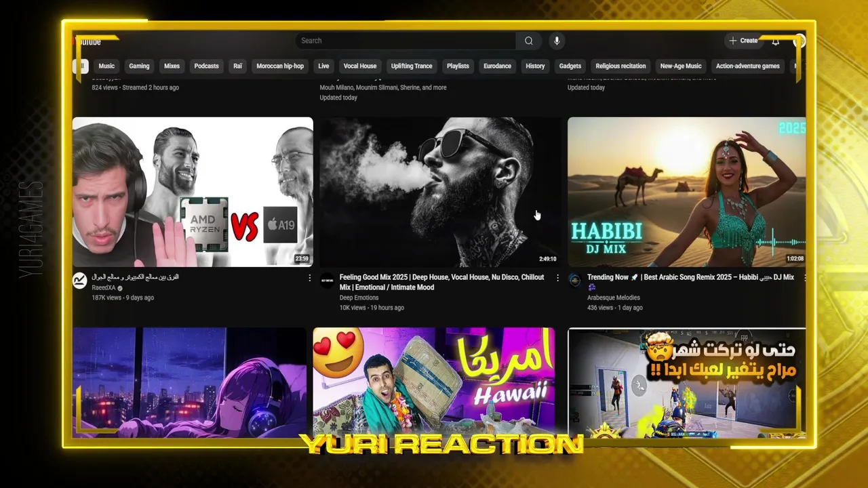Click '187K views • 9 days ago' text

[123, 298]
